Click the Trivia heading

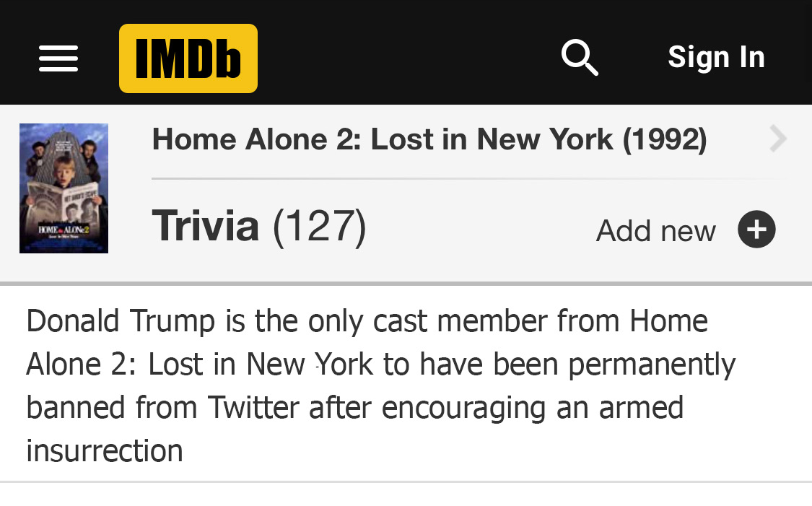205,225
